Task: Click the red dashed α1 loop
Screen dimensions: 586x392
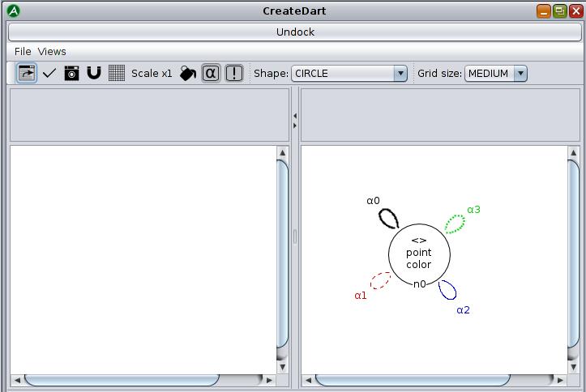Action: coord(380,280)
